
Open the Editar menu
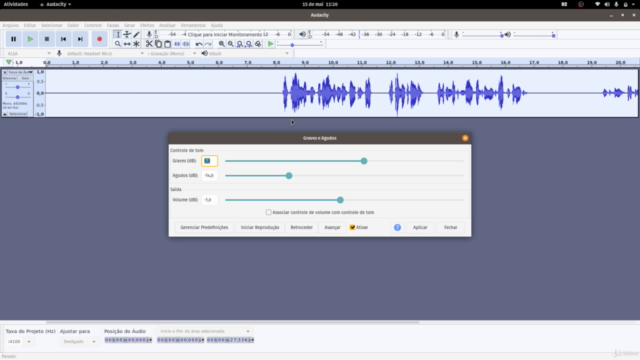(x=30, y=25)
